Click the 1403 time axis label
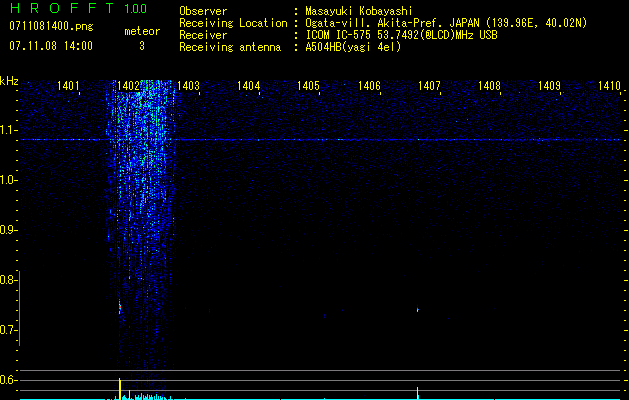 tap(188, 85)
